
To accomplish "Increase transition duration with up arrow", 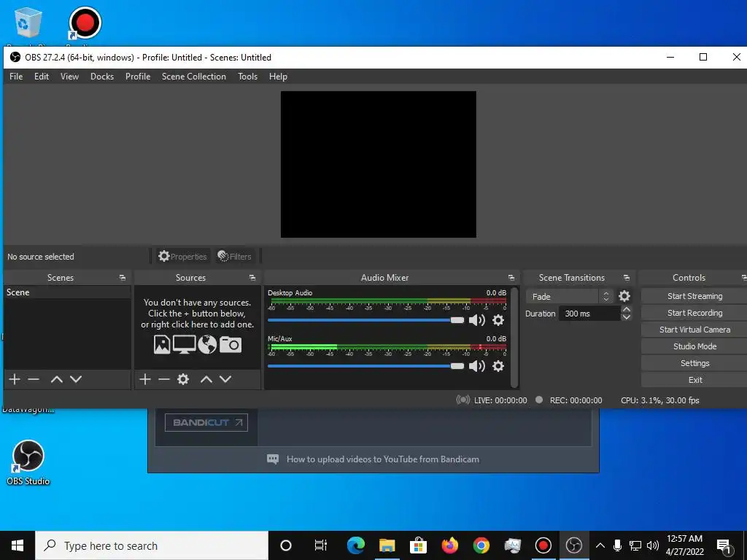I will pos(627,309).
